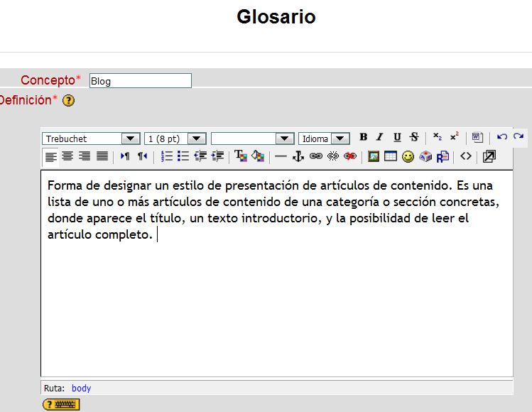Click the anchor icon to create an anchor
The width and height of the screenshot is (532, 412).
(298, 156)
